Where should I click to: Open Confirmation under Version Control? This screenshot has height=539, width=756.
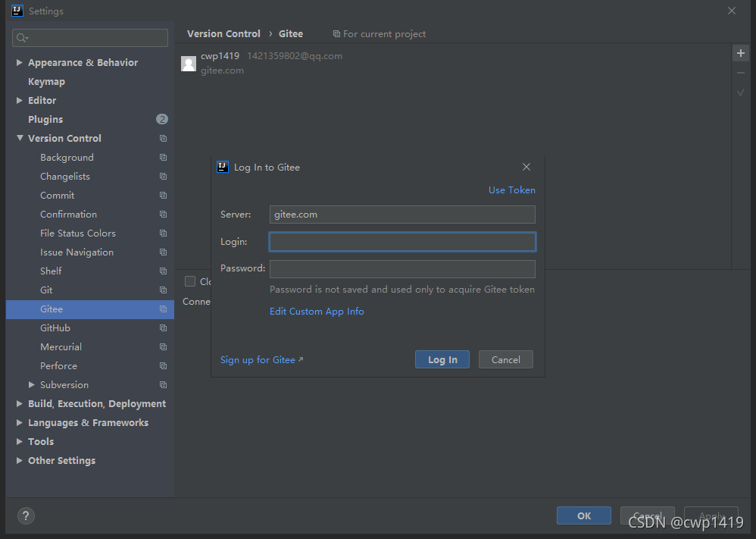click(x=68, y=215)
